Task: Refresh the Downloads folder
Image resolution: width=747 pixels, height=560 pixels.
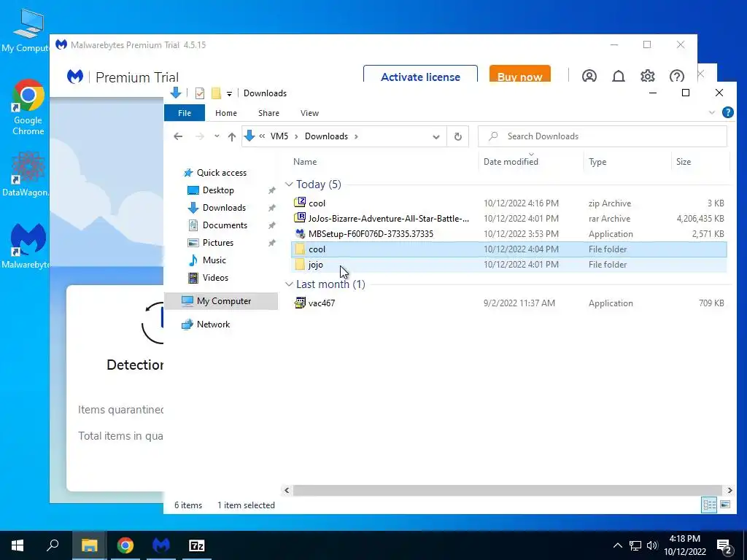Action: (458, 136)
